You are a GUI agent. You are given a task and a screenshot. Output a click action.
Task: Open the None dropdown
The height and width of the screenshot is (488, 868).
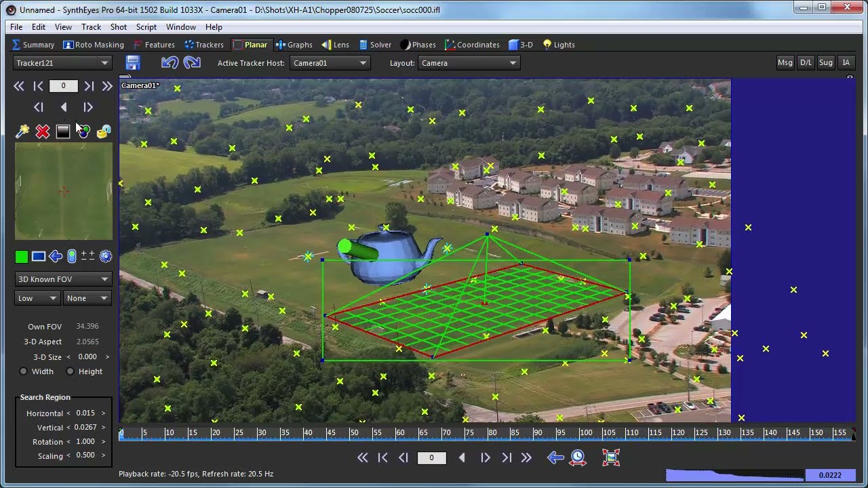click(87, 298)
